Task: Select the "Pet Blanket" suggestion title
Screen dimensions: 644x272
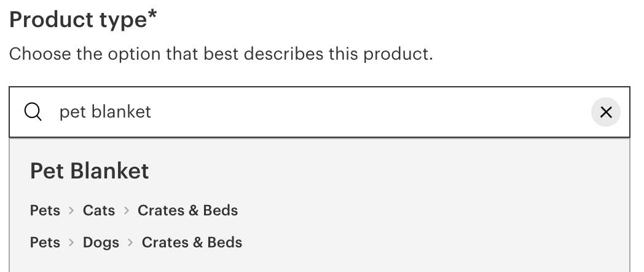Action: point(89,171)
